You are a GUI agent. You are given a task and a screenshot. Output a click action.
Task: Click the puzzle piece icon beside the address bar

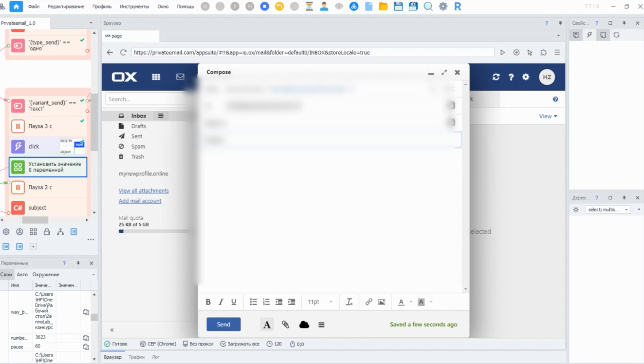pyautogui.click(x=543, y=52)
